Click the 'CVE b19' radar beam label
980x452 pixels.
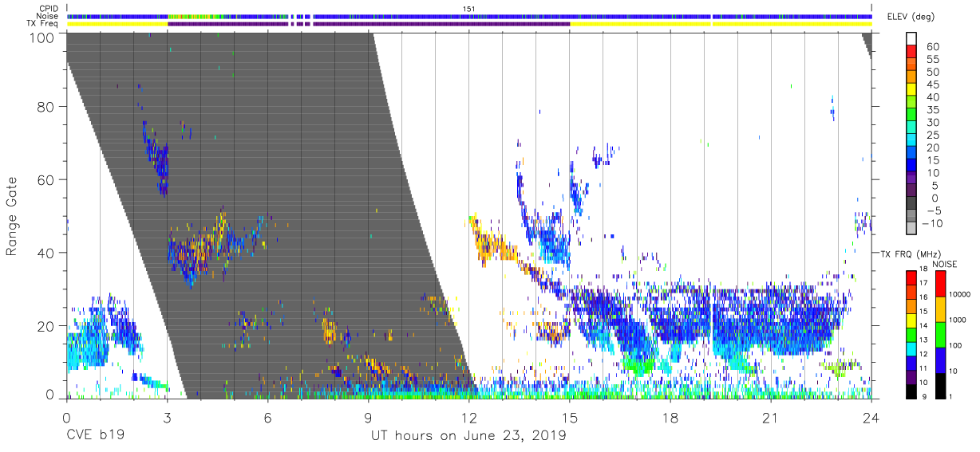96,436
